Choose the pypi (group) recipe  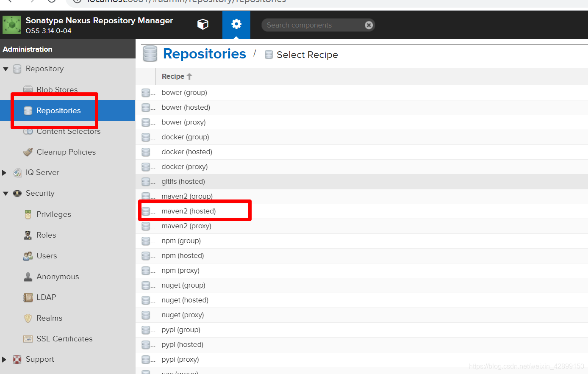click(362, 330)
